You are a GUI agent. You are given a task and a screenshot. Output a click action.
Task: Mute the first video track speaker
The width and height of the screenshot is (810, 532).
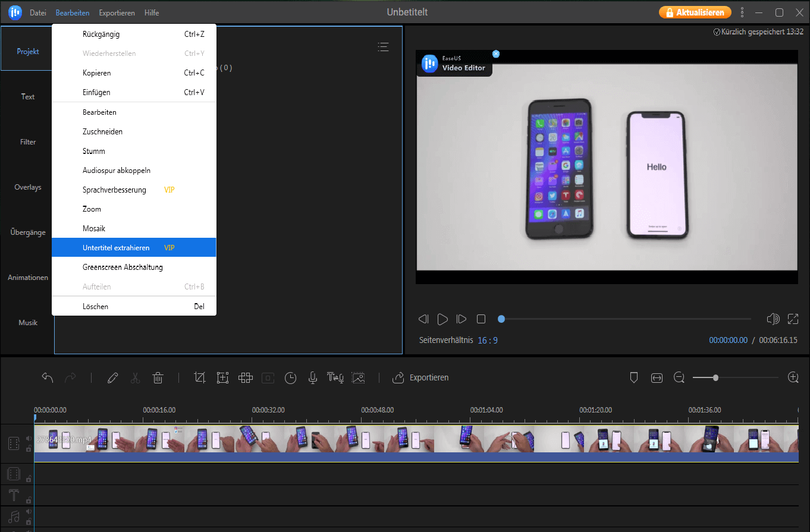[x=28, y=439]
